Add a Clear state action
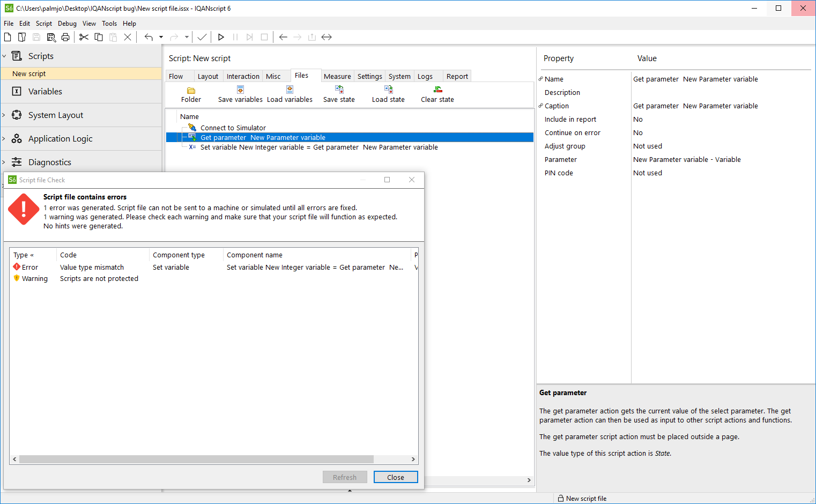816x504 pixels. (x=437, y=94)
